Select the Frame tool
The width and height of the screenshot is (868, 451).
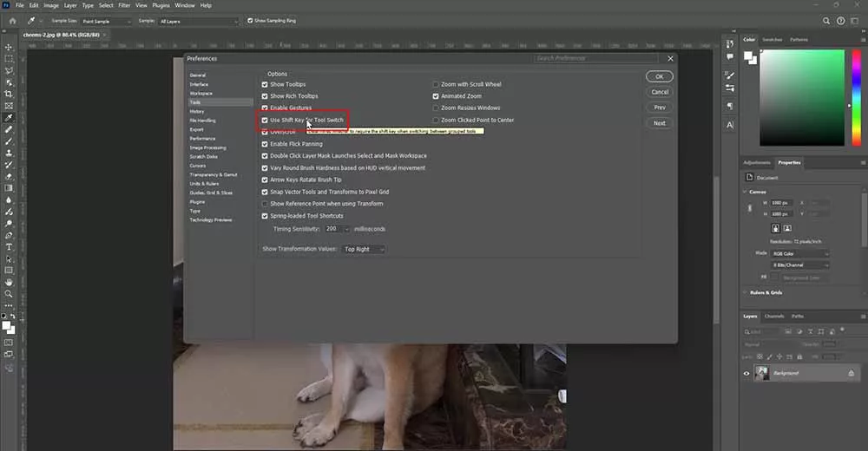pyautogui.click(x=9, y=106)
